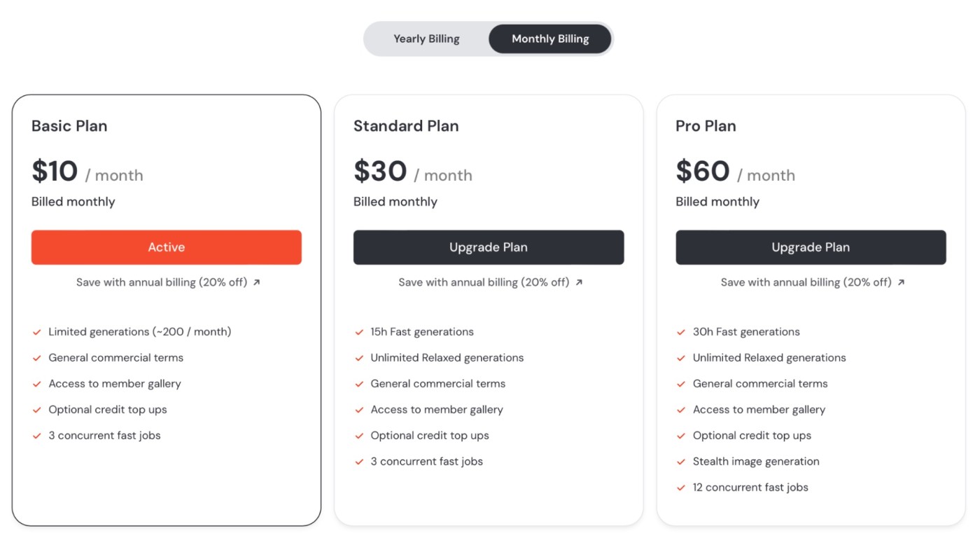
Task: Click checkmark next to 30h Fast generations
Action: 681,332
